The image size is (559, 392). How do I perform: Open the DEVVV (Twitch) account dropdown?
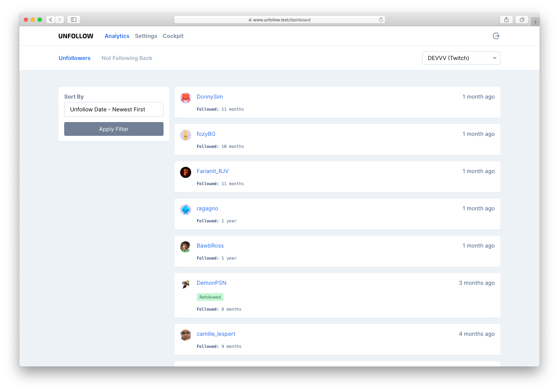461,58
